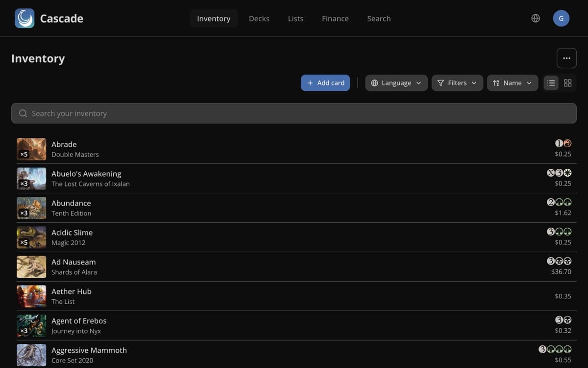Open the Finance tab
The width and height of the screenshot is (588, 368).
point(335,19)
